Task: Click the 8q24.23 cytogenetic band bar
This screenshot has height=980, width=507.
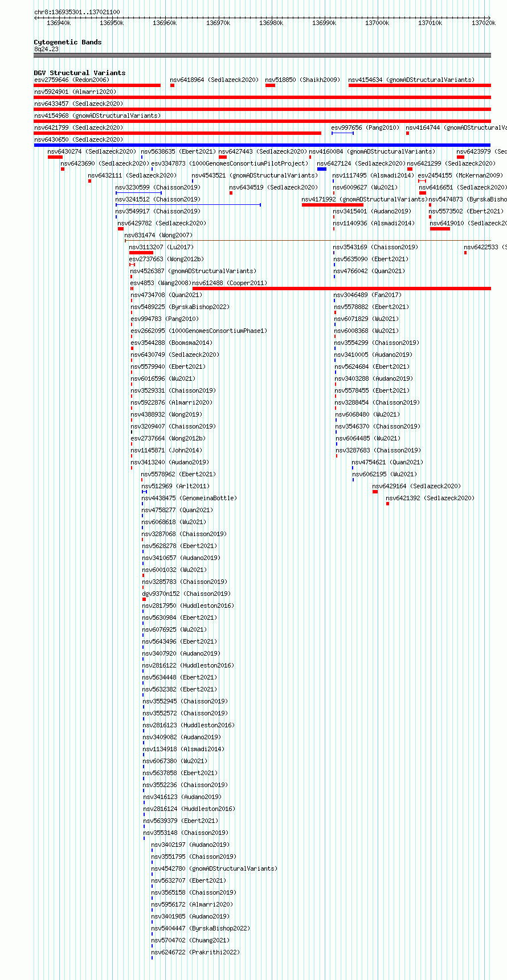Action: coord(262,55)
